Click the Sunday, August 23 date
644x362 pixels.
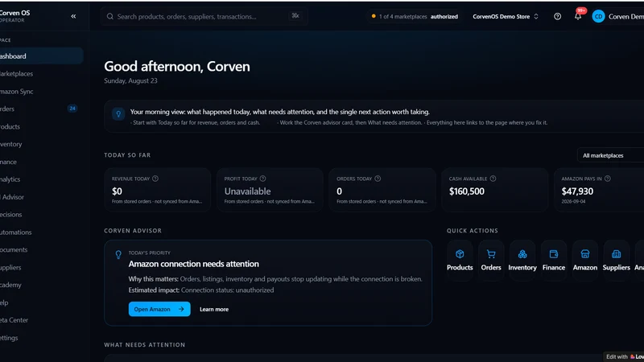(x=130, y=81)
